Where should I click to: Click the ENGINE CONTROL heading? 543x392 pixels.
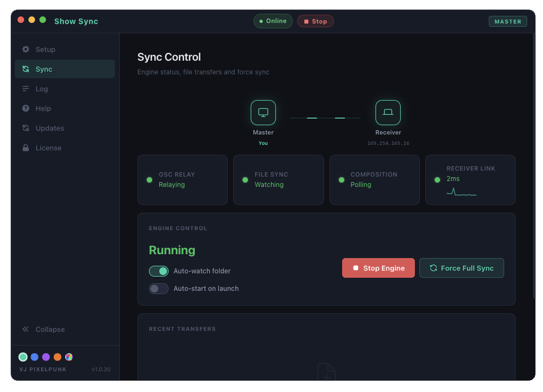[178, 228]
